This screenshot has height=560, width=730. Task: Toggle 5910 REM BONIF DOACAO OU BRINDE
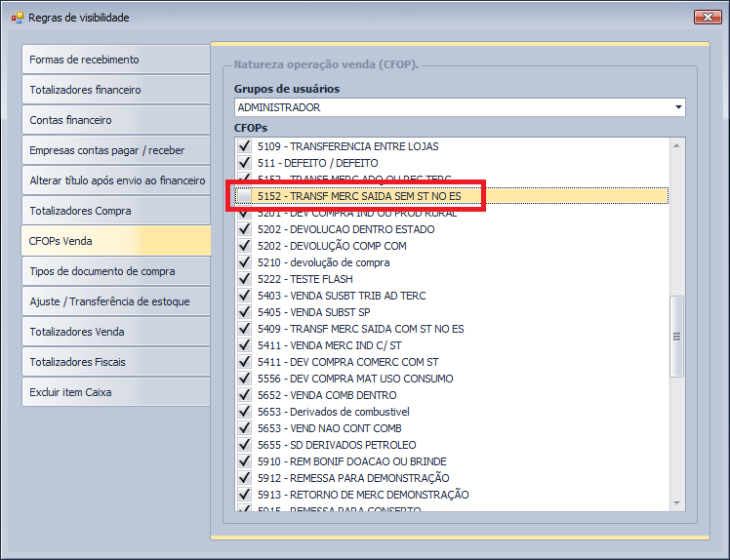[244, 461]
